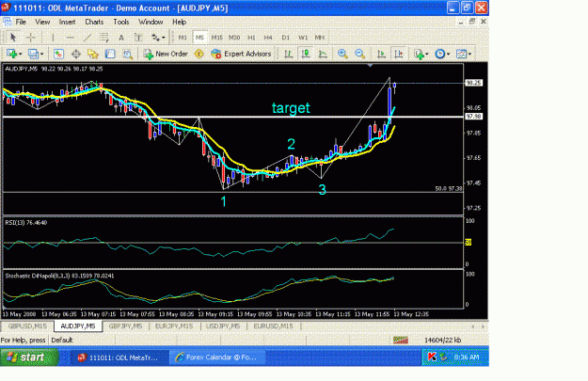Select the Fibonacci retracement tool
The image size is (588, 381).
click(103, 37)
